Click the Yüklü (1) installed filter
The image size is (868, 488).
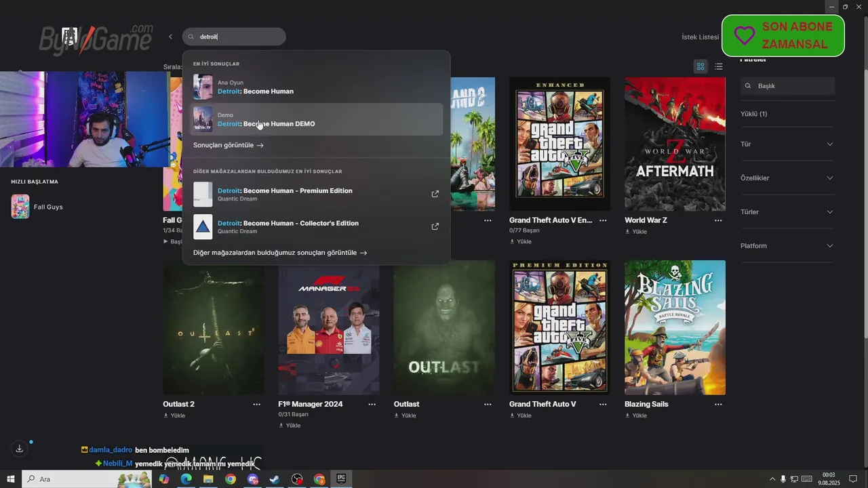coord(753,114)
